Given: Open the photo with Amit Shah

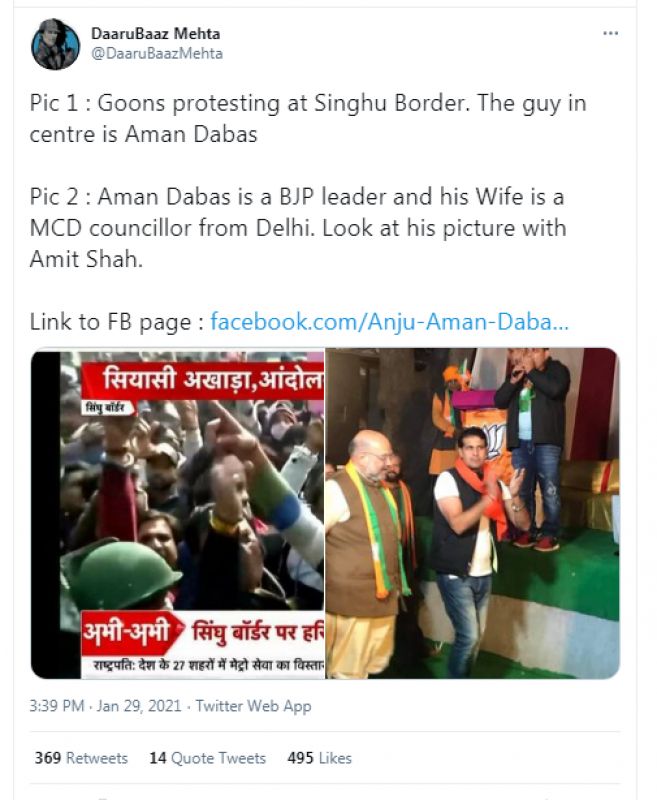Looking at the screenshot, I should click(x=472, y=513).
